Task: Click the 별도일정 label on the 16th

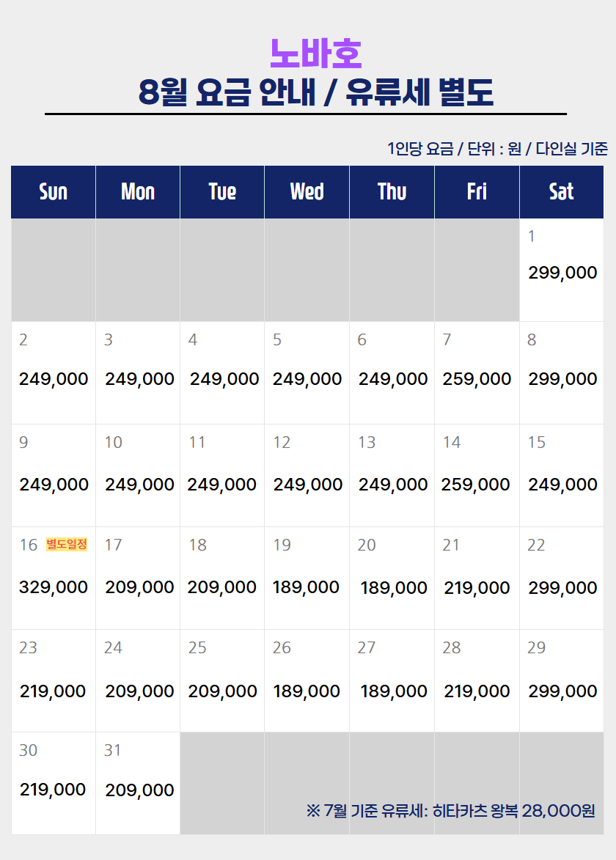Action: click(x=67, y=545)
